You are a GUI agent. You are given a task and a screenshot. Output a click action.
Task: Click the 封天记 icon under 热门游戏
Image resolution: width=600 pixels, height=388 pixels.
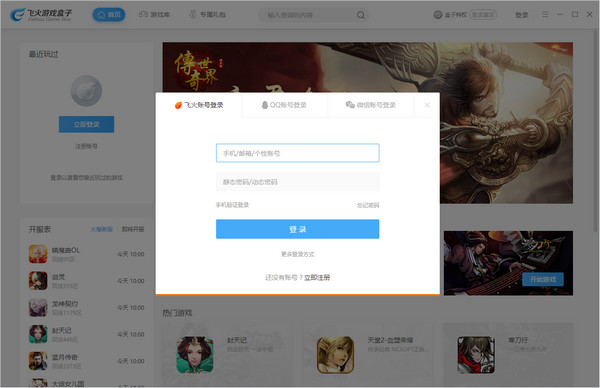click(195, 355)
